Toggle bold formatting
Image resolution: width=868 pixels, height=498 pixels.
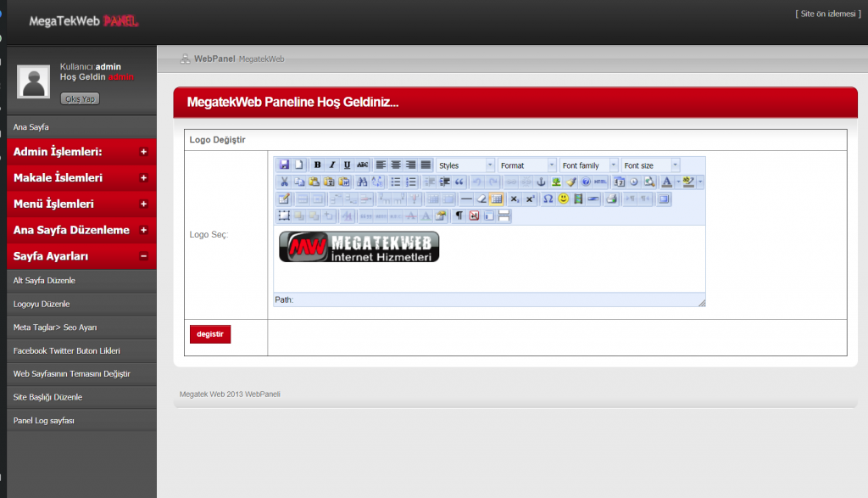(x=317, y=165)
